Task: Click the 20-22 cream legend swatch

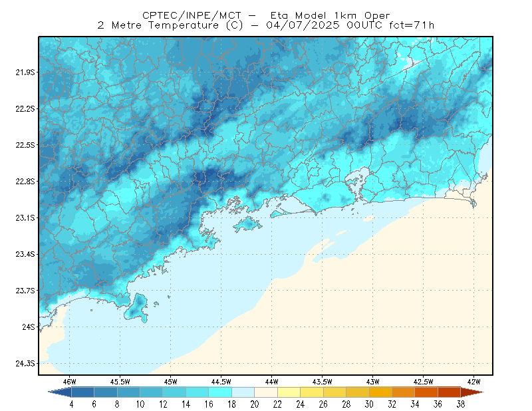Action: 266,392
